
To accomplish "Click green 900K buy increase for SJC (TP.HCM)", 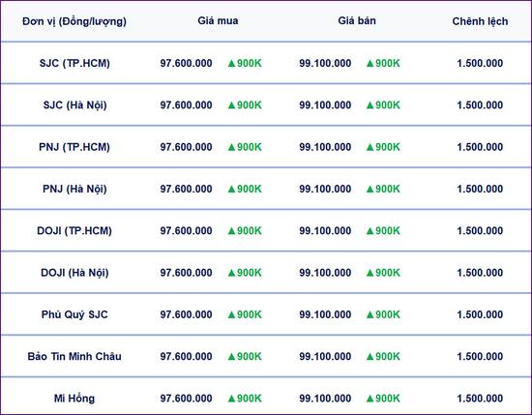I will [245, 63].
